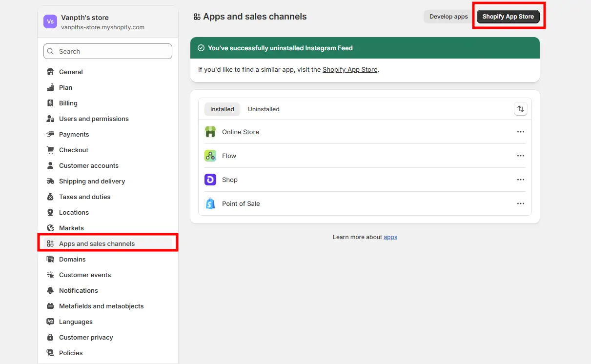
Task: Click the Online Store app icon
Action: pyautogui.click(x=210, y=132)
